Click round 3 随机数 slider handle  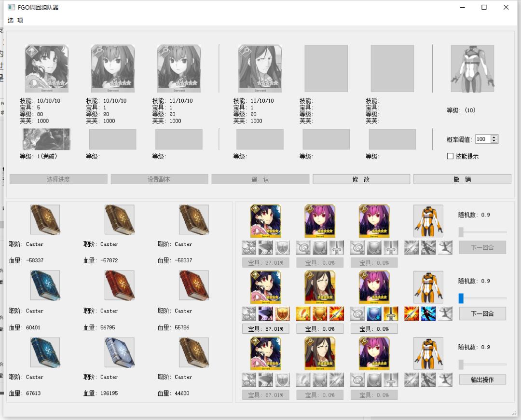click(x=461, y=365)
